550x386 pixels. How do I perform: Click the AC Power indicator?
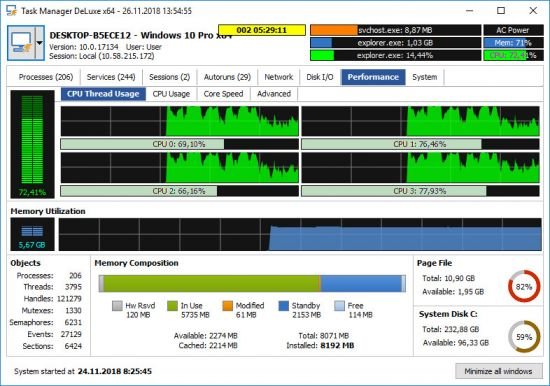tap(513, 30)
